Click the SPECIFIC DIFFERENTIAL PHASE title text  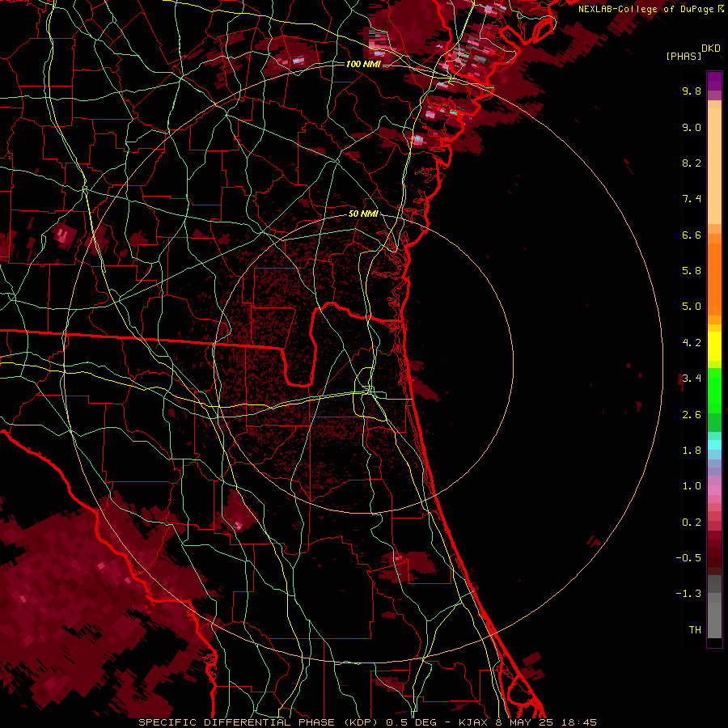(x=236, y=722)
